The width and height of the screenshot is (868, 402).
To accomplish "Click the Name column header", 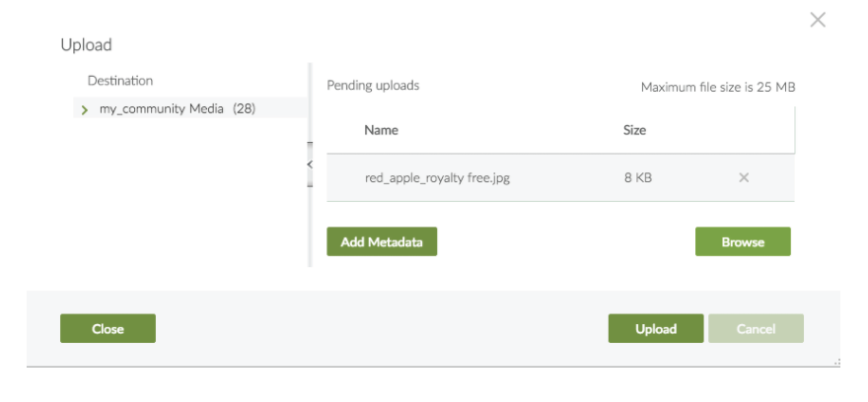I will [x=381, y=129].
